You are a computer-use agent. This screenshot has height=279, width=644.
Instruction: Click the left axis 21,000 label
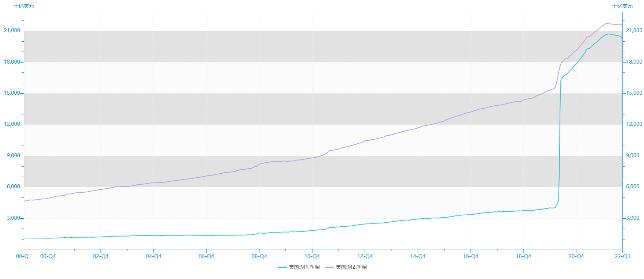pyautogui.click(x=12, y=30)
